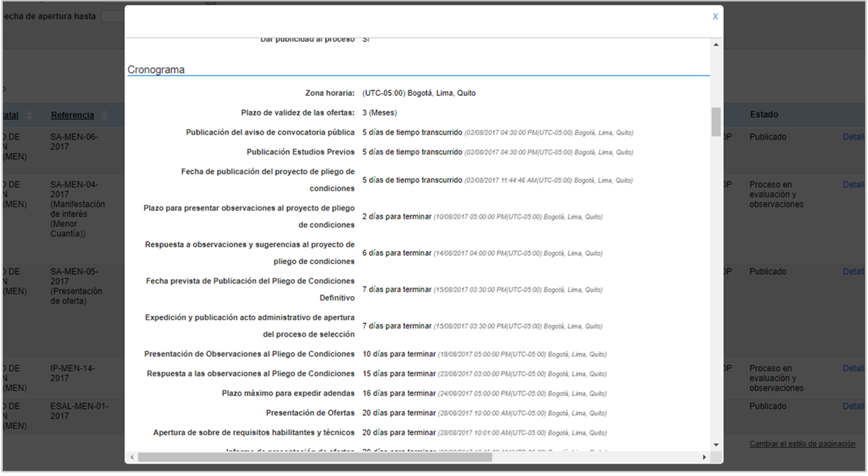The width and height of the screenshot is (868, 476).
Task: Click the dialog's vertical scrollbar thumb
Action: 716,121
